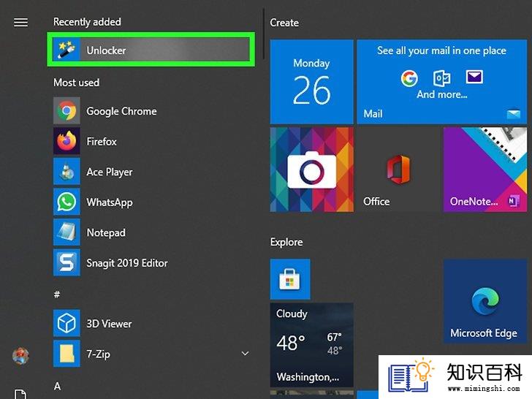The height and width of the screenshot is (399, 532).
Task: Click the Create group header
Action: 284,23
